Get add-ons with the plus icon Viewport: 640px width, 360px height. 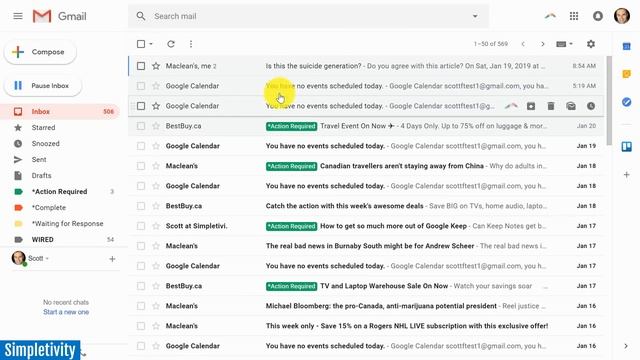pyautogui.click(x=627, y=175)
